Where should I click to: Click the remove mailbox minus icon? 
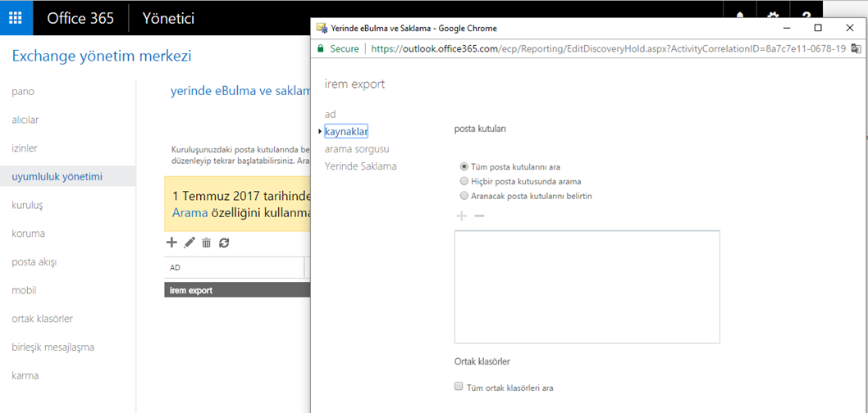pos(479,216)
